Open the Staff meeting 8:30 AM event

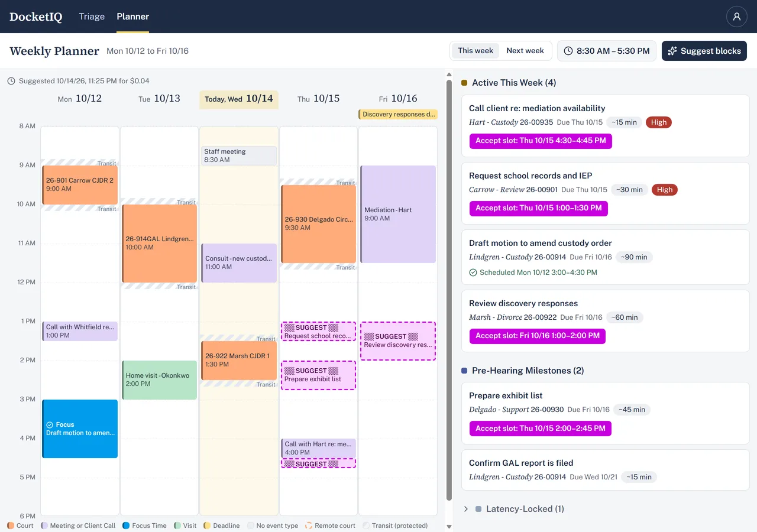pyautogui.click(x=239, y=155)
